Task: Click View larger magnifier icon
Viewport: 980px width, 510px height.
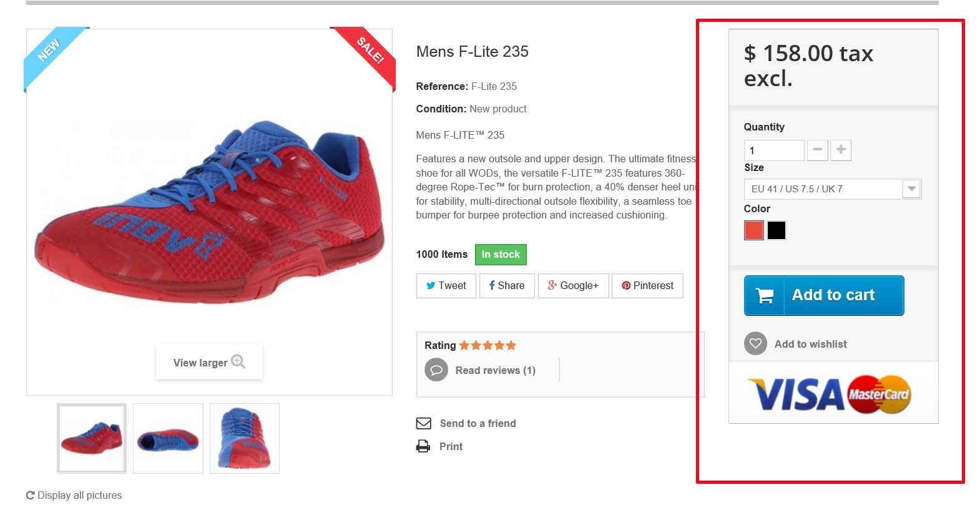Action: (238, 361)
